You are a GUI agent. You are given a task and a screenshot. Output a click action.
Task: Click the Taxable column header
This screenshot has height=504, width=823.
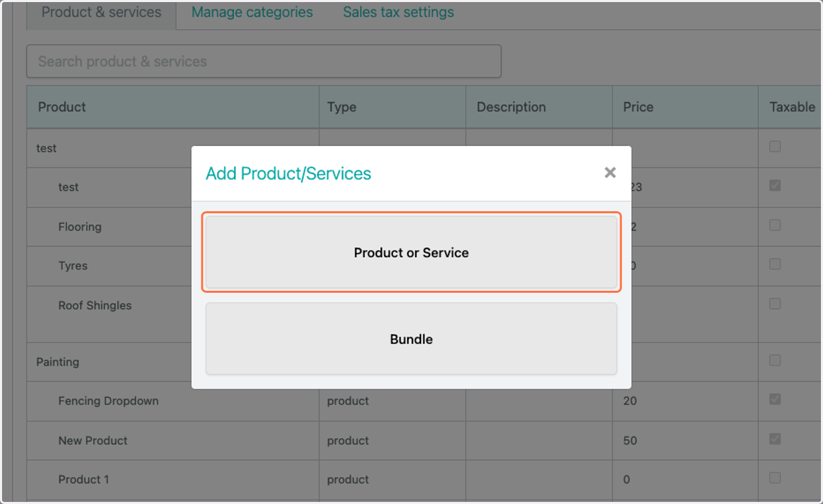point(790,107)
